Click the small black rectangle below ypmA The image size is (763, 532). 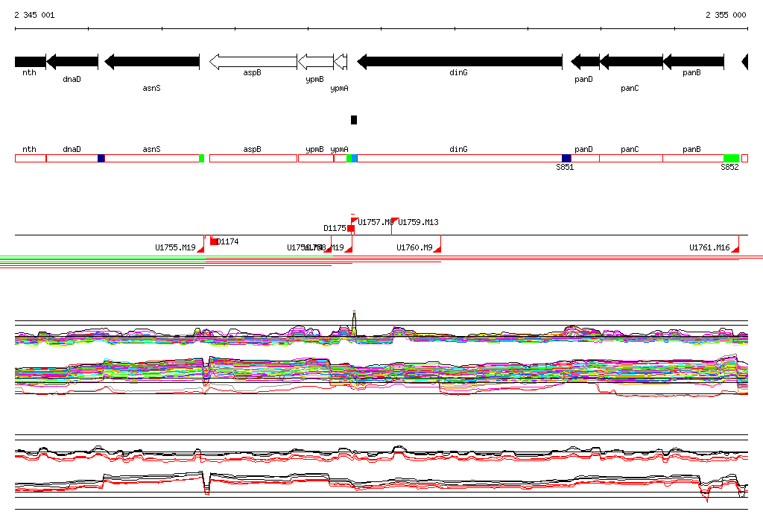coord(354,120)
